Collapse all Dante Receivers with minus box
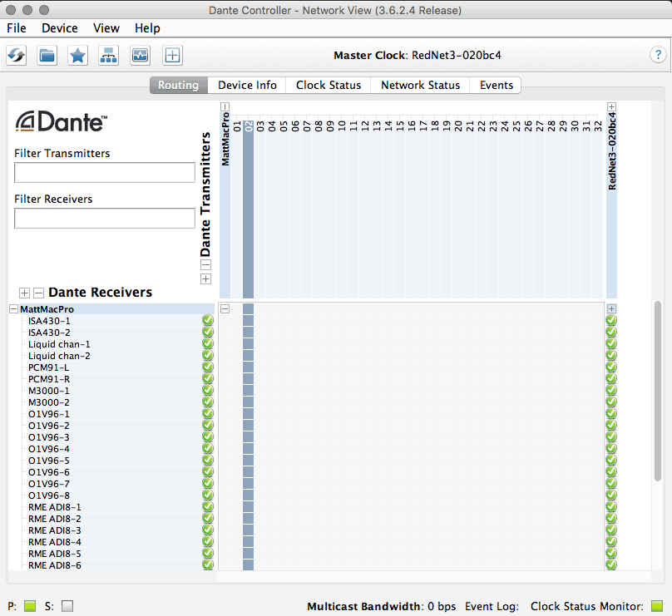Viewport: 672px width, 616px height. [x=38, y=293]
